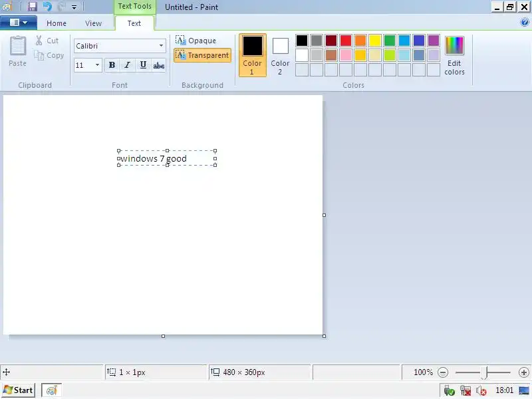Viewport: 532px width, 399px height.
Task: Open the Customize Quick Access Toolbar arrow
Action: pyautogui.click(x=74, y=7)
